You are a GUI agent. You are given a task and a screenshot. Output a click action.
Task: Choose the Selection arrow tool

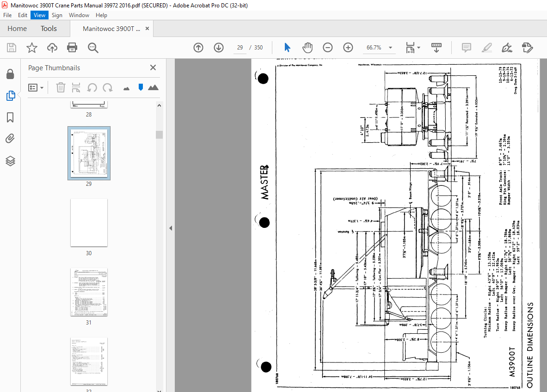pyautogui.click(x=287, y=48)
